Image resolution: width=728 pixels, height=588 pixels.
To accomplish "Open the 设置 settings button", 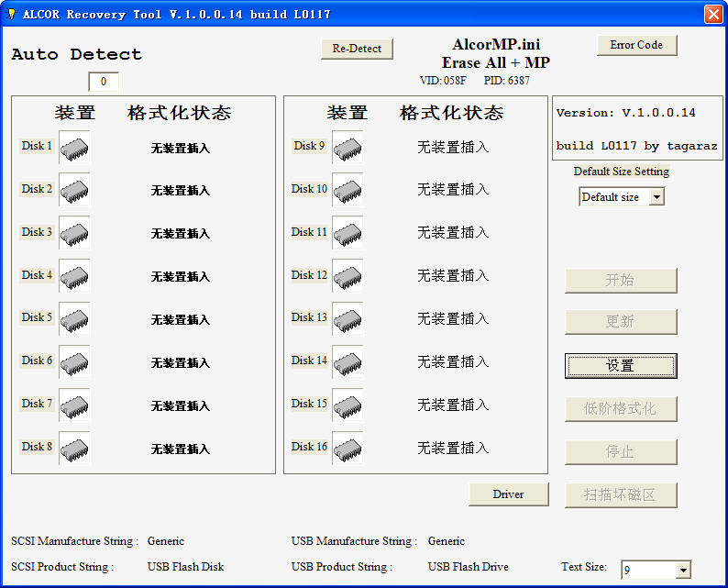I will click(x=620, y=365).
